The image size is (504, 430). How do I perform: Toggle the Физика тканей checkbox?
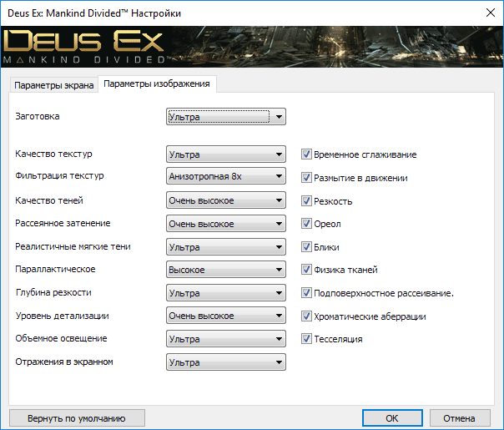[x=306, y=270]
